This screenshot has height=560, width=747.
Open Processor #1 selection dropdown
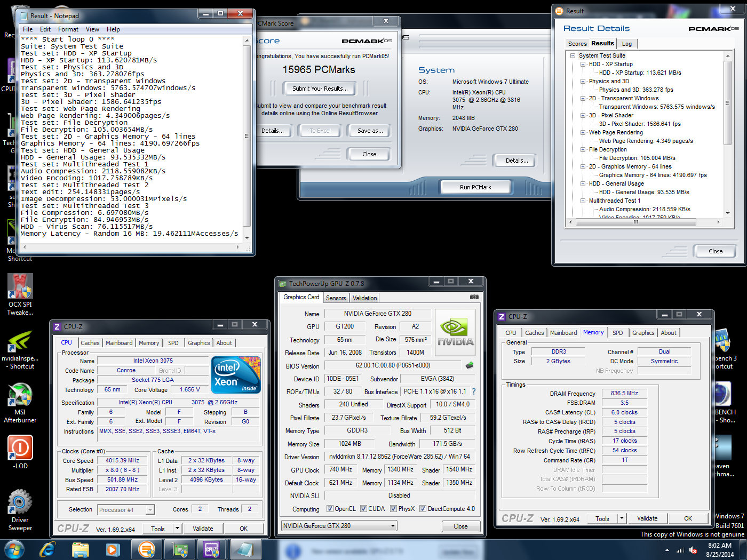(126, 510)
